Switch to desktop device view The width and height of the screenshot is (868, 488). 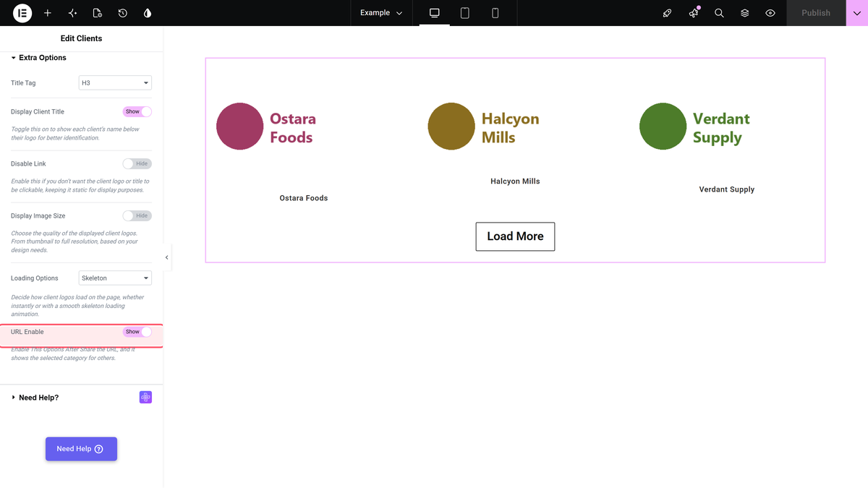(x=435, y=13)
